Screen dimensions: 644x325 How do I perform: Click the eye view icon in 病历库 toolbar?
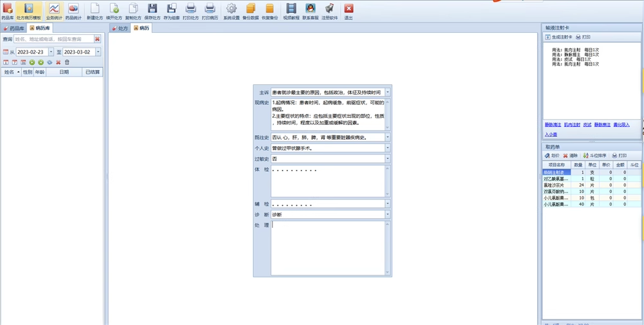click(x=50, y=62)
